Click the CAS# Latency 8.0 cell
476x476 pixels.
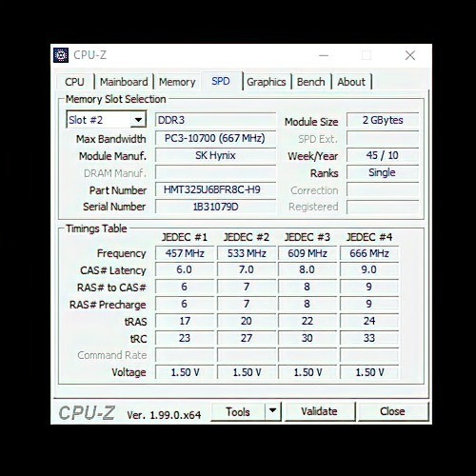pos(307,269)
